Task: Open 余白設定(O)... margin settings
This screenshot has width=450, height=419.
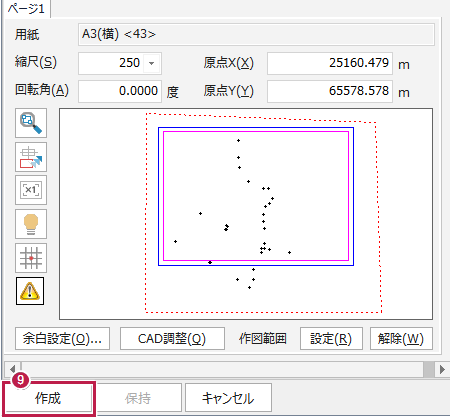Action: coord(62,339)
